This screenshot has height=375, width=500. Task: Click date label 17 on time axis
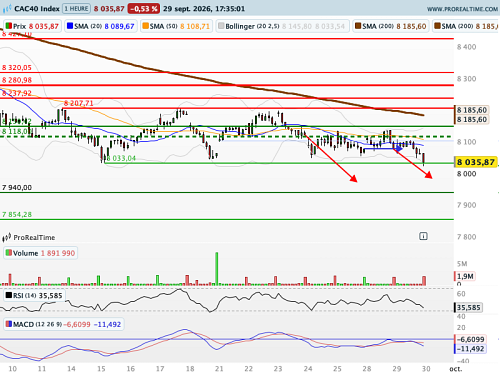[160, 369]
